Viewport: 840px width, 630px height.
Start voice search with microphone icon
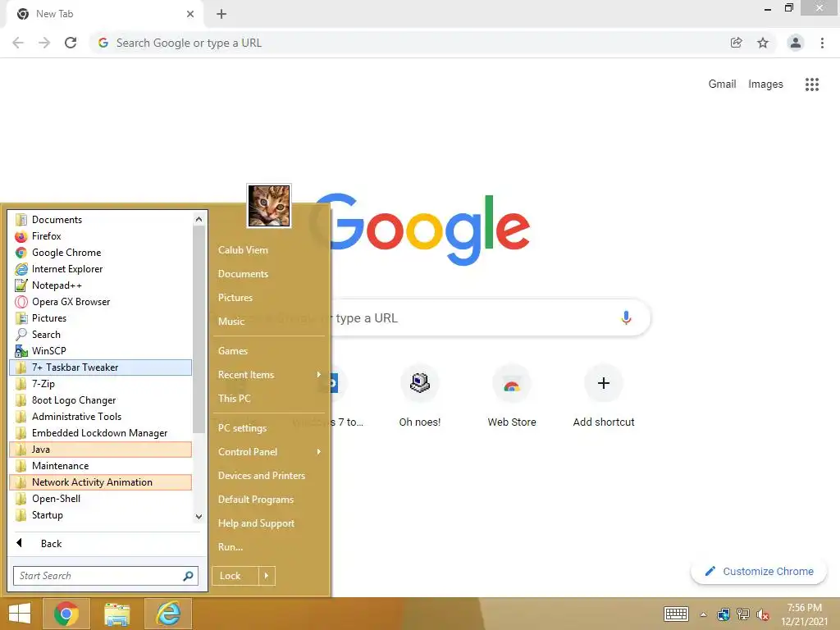pyautogui.click(x=626, y=317)
